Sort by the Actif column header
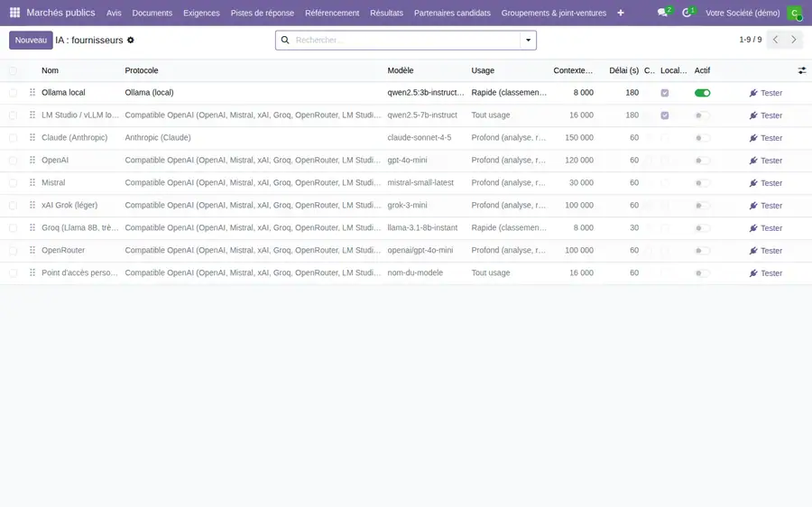The height and width of the screenshot is (507, 812). coord(702,70)
